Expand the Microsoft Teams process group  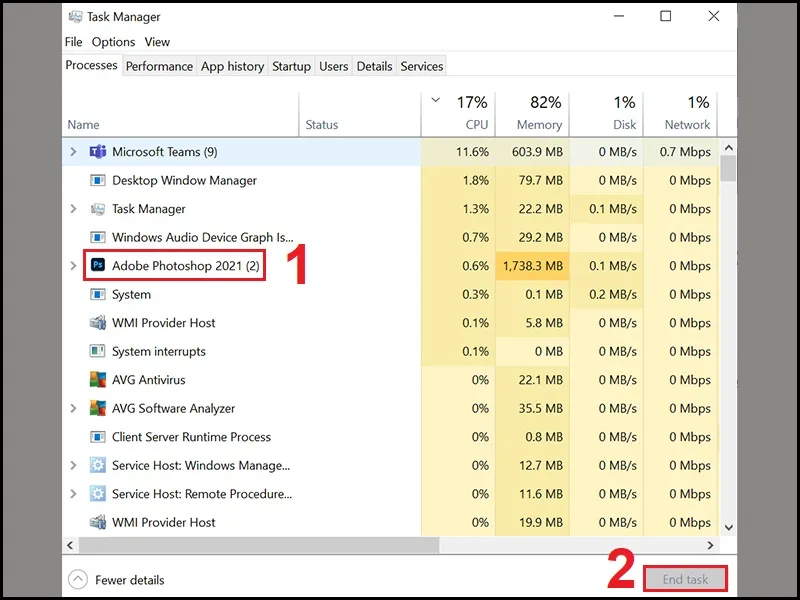pyautogui.click(x=73, y=152)
